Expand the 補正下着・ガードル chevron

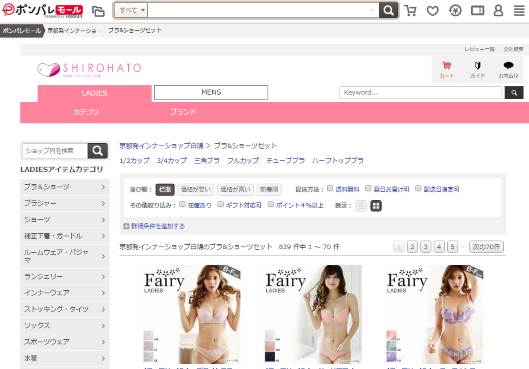tap(103, 236)
